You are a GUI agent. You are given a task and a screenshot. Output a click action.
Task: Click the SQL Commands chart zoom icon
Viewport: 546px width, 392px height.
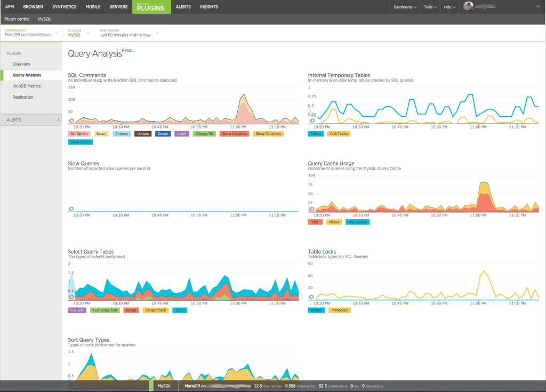pyautogui.click(x=71, y=121)
